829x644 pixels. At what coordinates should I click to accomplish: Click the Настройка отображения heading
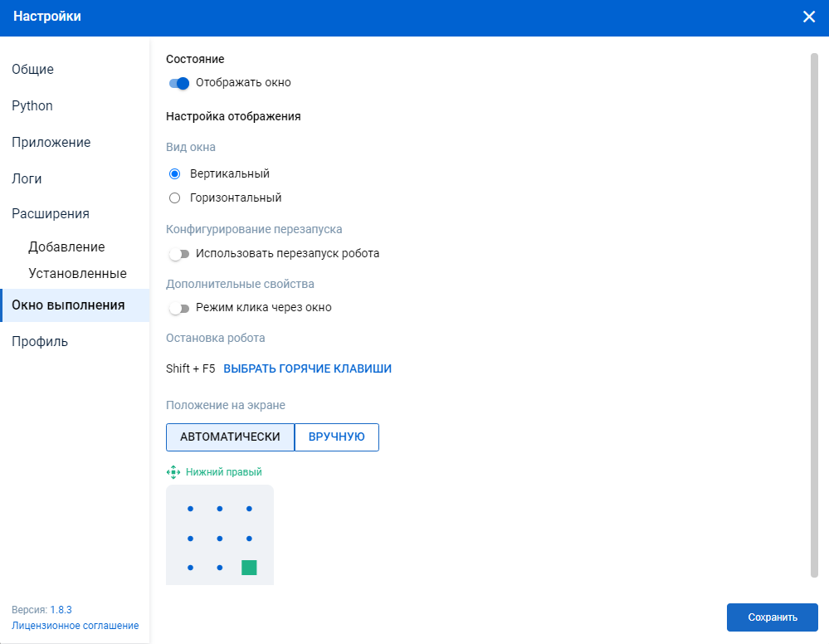(x=233, y=116)
